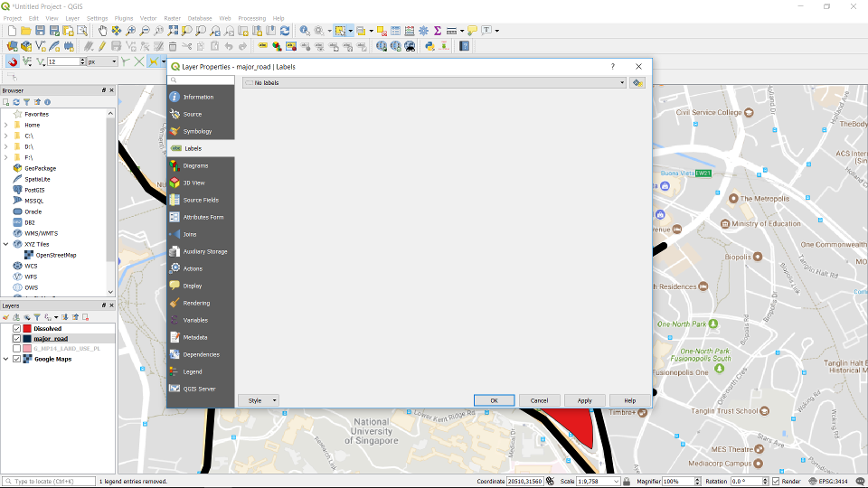Image resolution: width=868 pixels, height=488 pixels.
Task: Open the No labels dropdown
Action: 434,82
